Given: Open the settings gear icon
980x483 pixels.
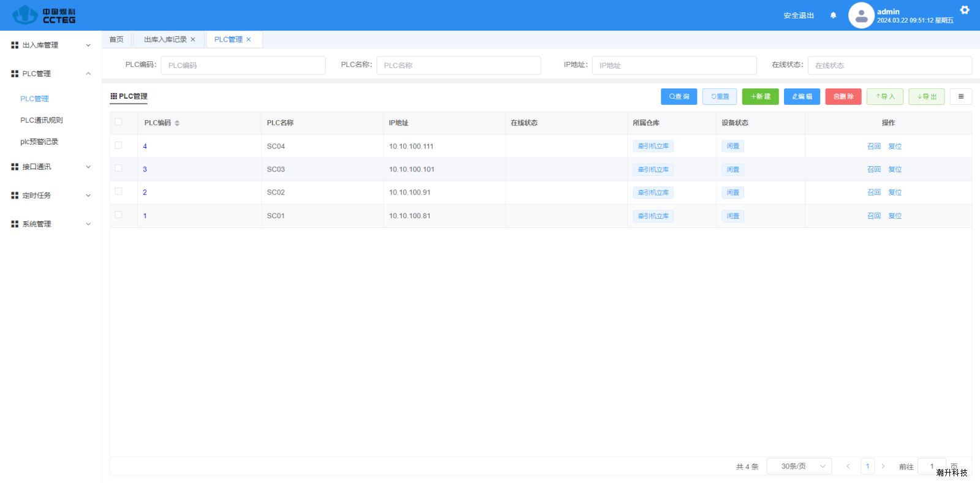Looking at the screenshot, I should pyautogui.click(x=965, y=10).
